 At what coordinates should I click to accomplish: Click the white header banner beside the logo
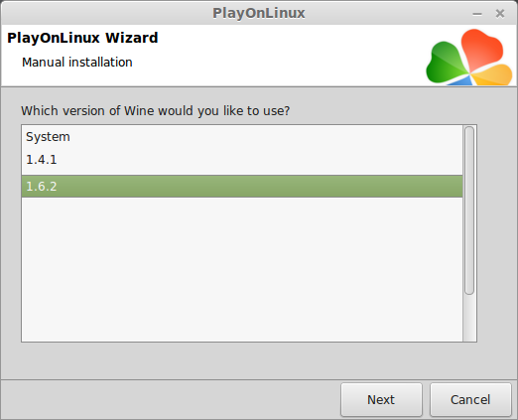point(281,56)
